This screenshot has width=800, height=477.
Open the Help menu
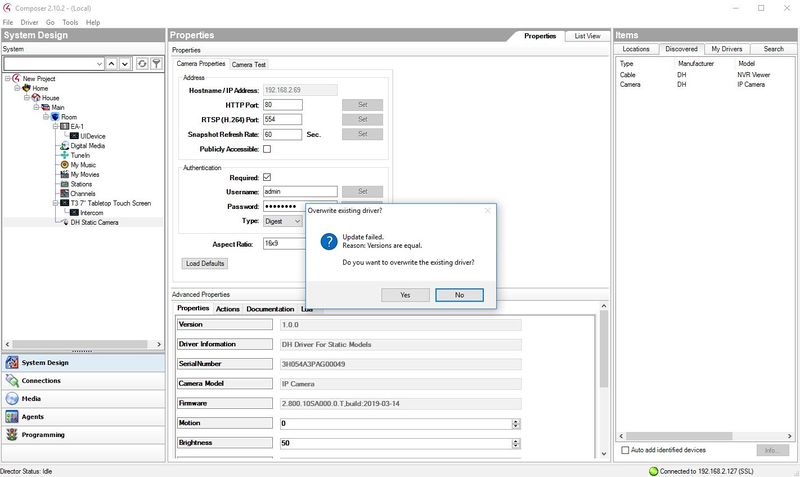[x=93, y=22]
